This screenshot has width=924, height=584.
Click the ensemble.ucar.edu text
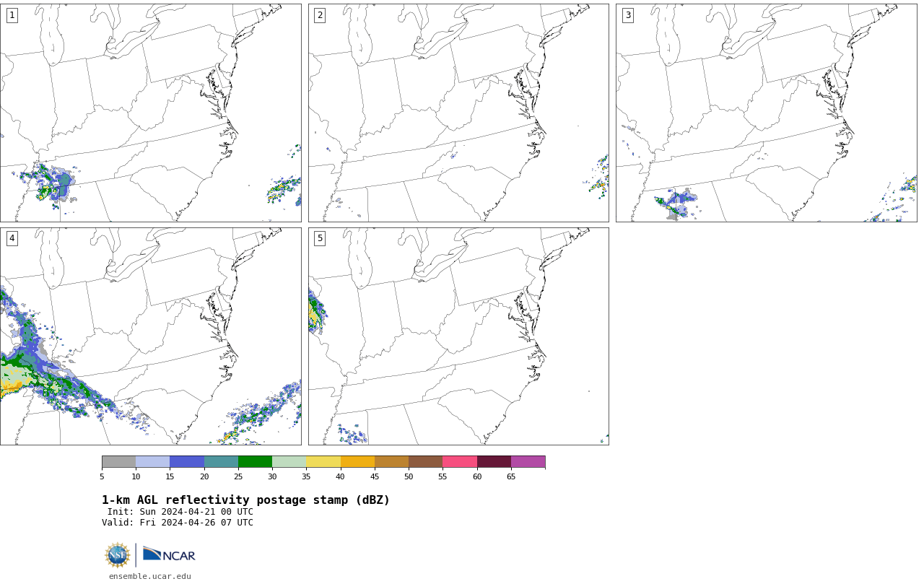(x=150, y=576)
